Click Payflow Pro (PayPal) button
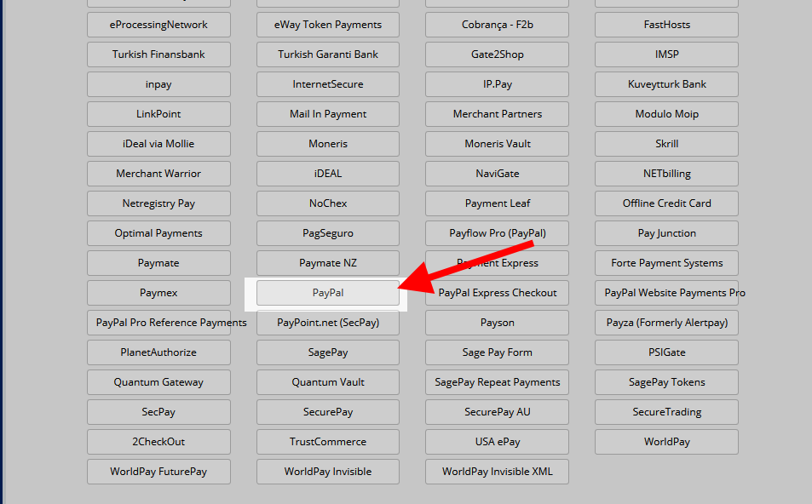The width and height of the screenshot is (812, 504). (x=497, y=233)
